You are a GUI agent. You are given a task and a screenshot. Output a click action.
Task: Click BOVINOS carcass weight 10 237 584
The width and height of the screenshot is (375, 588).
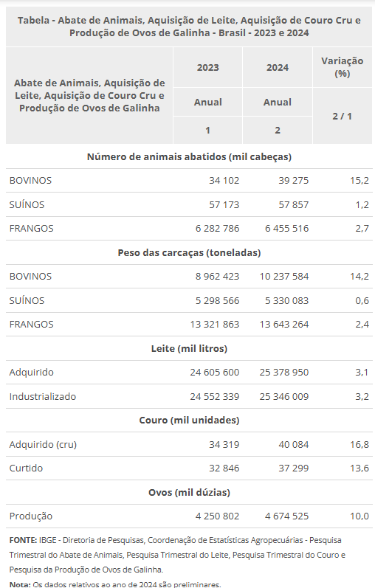pos(284,277)
